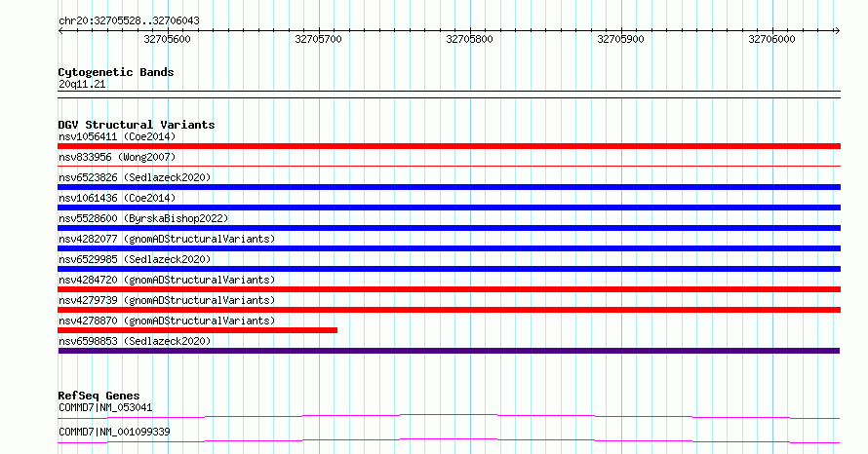Click the chr20:32705528..32706043 region label
This screenshot has width=868, height=454.
point(129,20)
